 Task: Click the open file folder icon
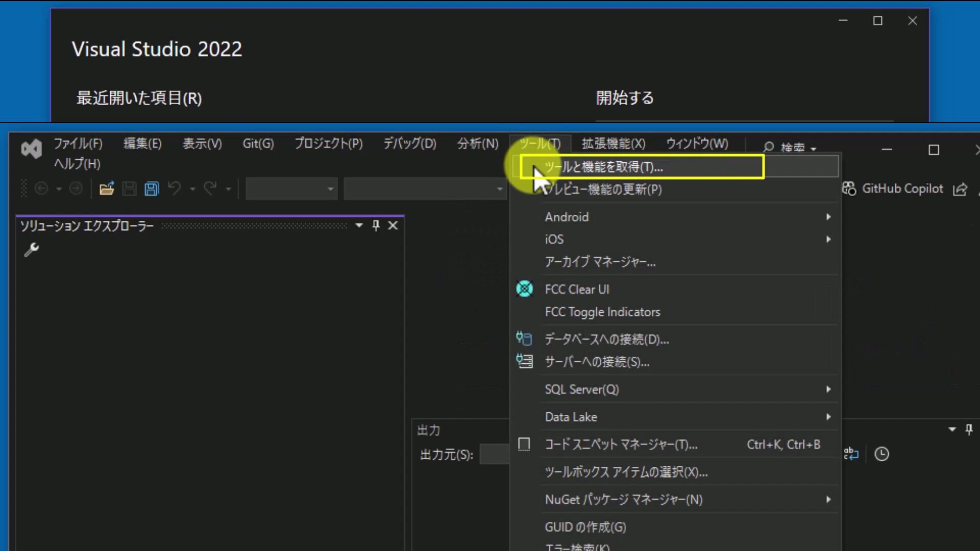[107, 189]
